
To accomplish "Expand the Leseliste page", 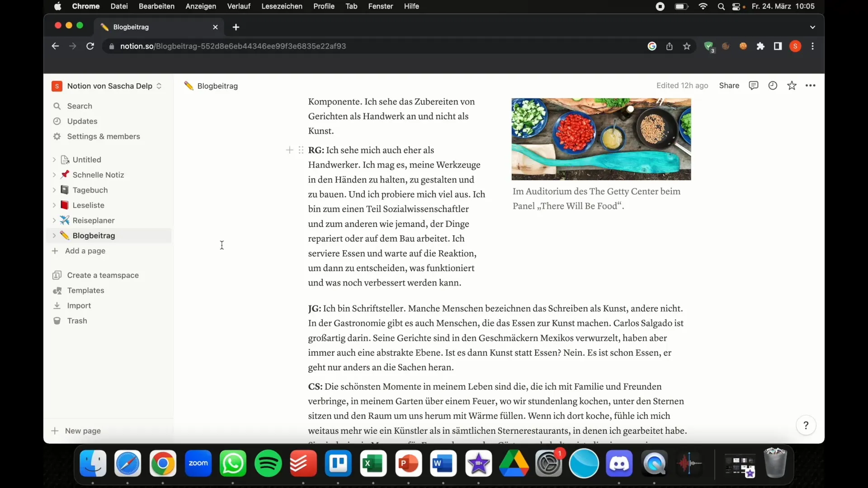I will [x=54, y=205].
